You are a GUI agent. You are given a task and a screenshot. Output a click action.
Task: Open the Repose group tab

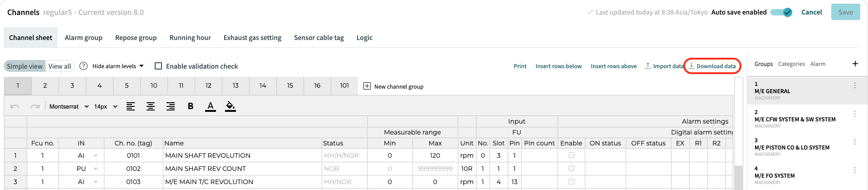tap(136, 38)
